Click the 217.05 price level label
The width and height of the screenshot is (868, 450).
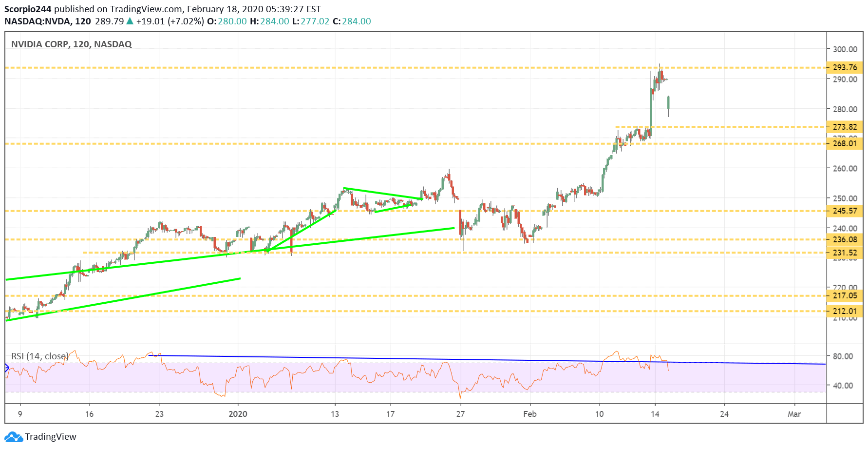click(845, 295)
